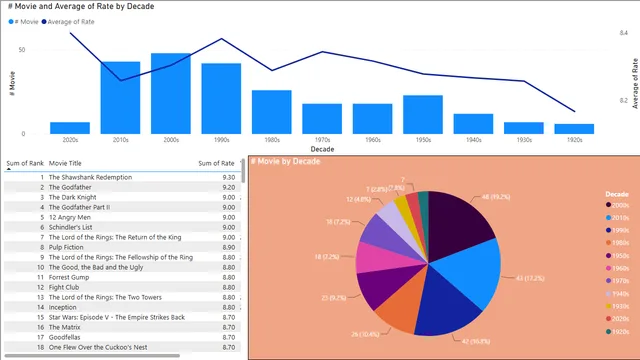Select the 1920s bar in the column chart
Screen dimensions: 640x360
click(x=574, y=129)
